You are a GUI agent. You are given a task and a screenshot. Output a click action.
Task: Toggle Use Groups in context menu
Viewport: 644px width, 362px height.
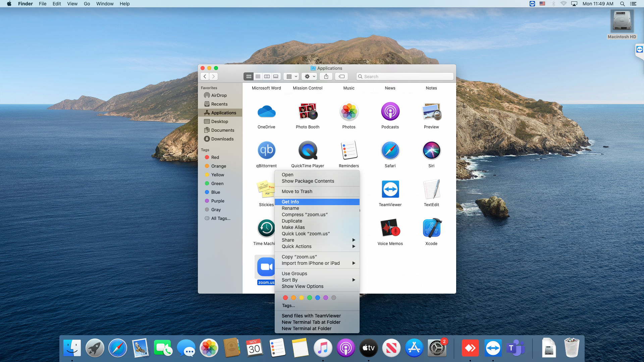click(317, 274)
